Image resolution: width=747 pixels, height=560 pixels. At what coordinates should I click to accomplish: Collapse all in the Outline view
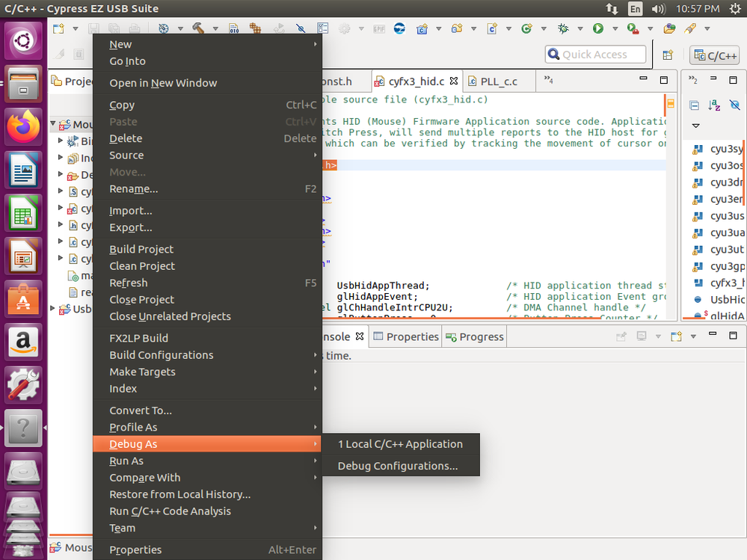tap(695, 105)
